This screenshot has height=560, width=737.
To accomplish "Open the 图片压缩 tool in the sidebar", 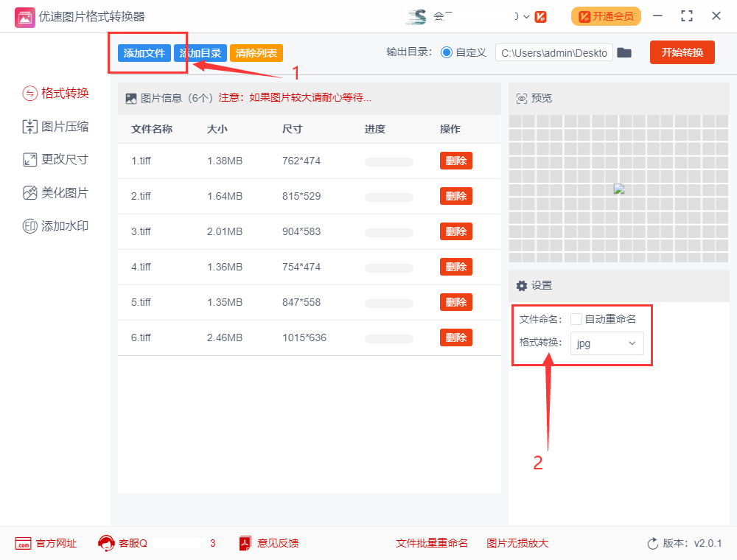I will pyautogui.click(x=55, y=127).
